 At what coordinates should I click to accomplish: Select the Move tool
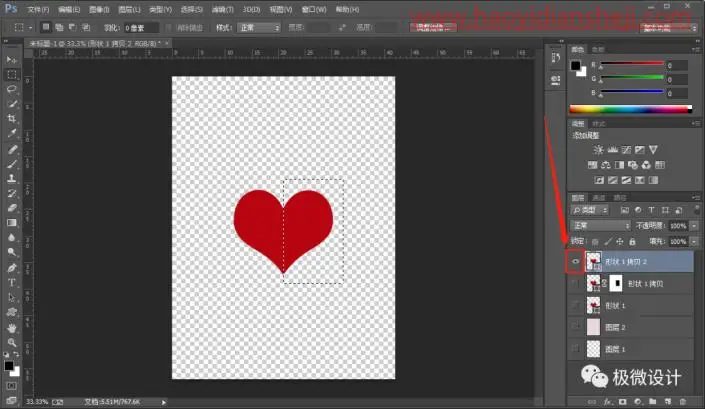[x=12, y=60]
